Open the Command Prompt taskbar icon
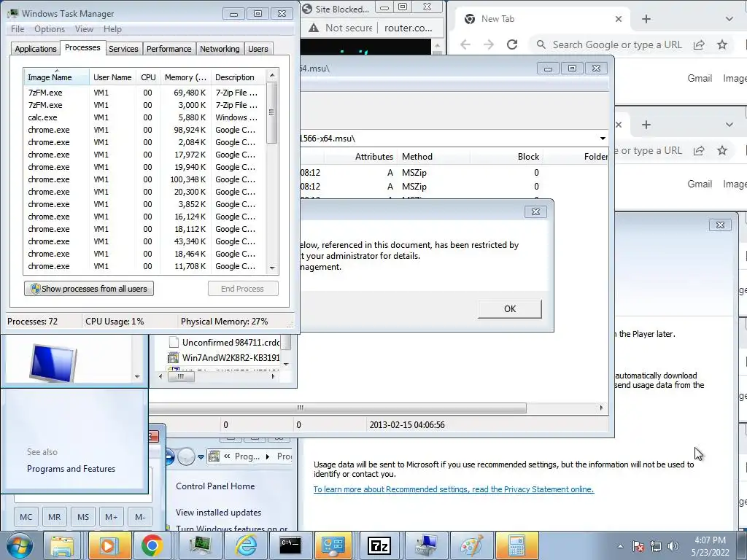747x560 pixels. pyautogui.click(x=290, y=545)
